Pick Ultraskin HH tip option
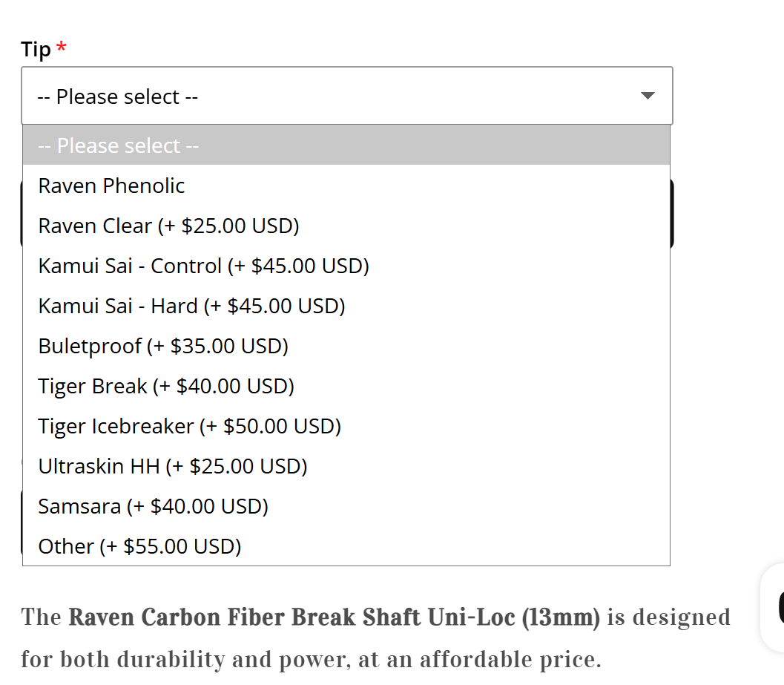This screenshot has width=784, height=685. point(173,466)
